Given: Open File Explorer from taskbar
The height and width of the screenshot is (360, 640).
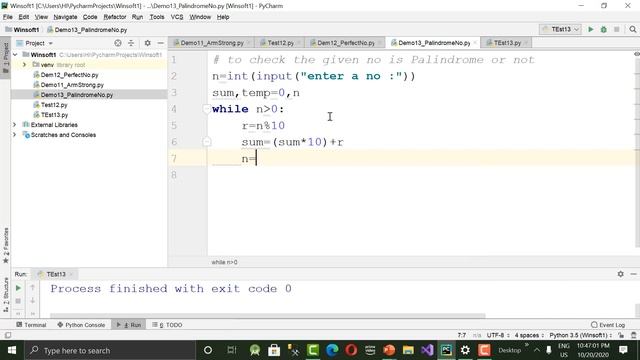Looking at the screenshot, I should click(x=408, y=350).
